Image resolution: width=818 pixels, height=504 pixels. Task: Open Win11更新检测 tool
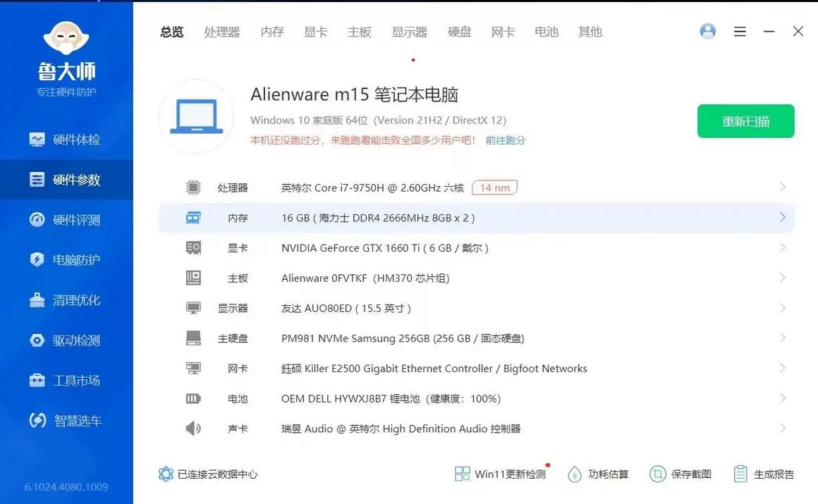point(501,474)
